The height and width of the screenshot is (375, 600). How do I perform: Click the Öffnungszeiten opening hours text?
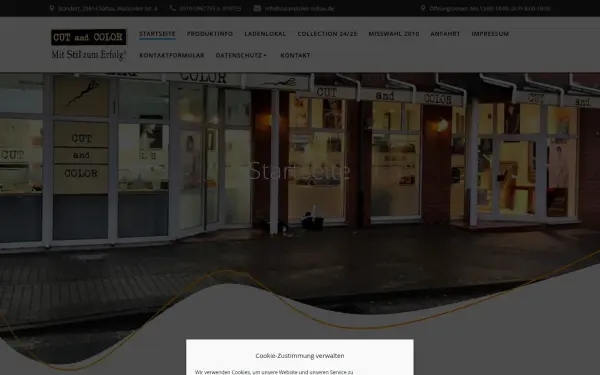point(490,8)
